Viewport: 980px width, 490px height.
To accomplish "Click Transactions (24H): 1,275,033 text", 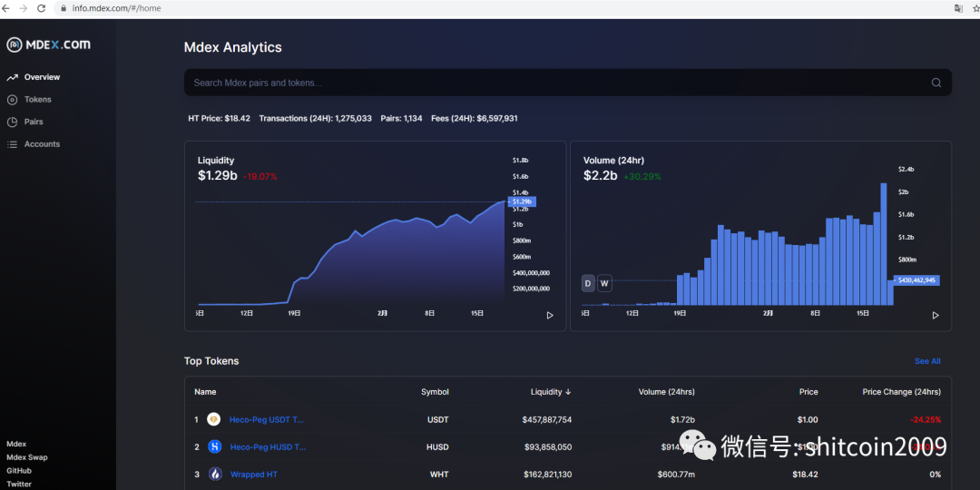I will 316,118.
